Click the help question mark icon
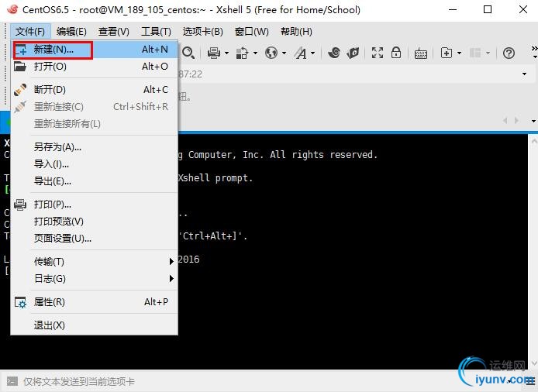 tap(509, 53)
